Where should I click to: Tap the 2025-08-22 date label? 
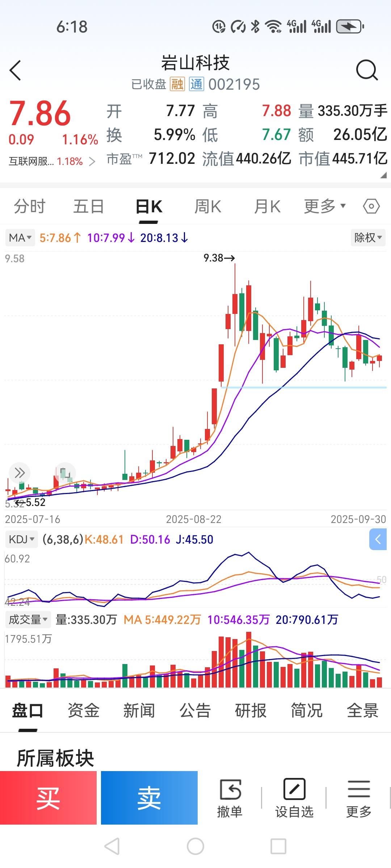[x=194, y=519]
